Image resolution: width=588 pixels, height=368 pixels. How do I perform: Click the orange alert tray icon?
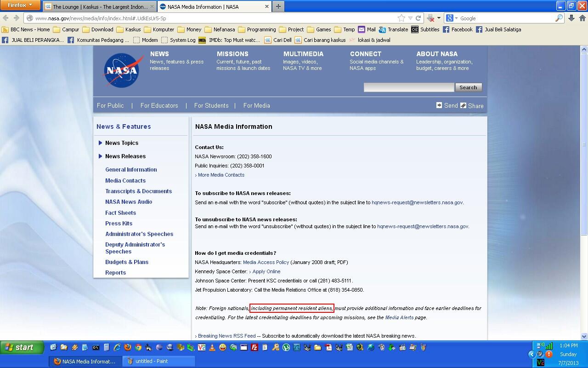548,355
